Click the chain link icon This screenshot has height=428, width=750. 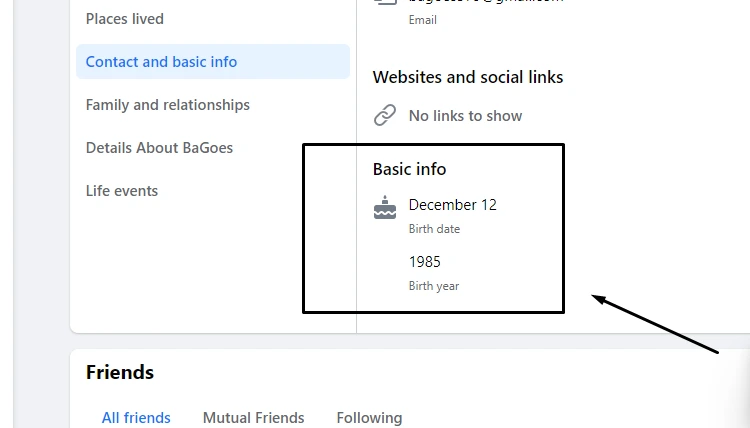385,115
